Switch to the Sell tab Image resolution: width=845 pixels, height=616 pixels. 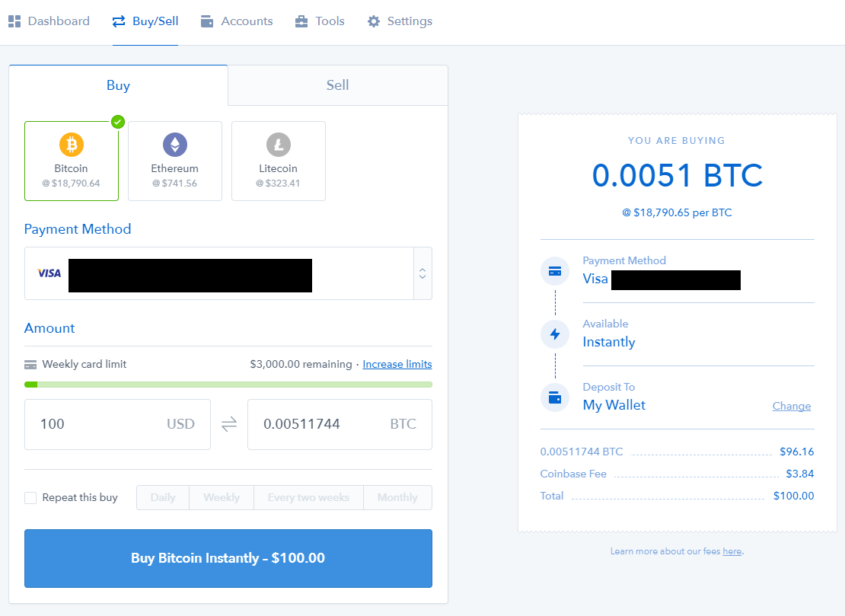[337, 85]
